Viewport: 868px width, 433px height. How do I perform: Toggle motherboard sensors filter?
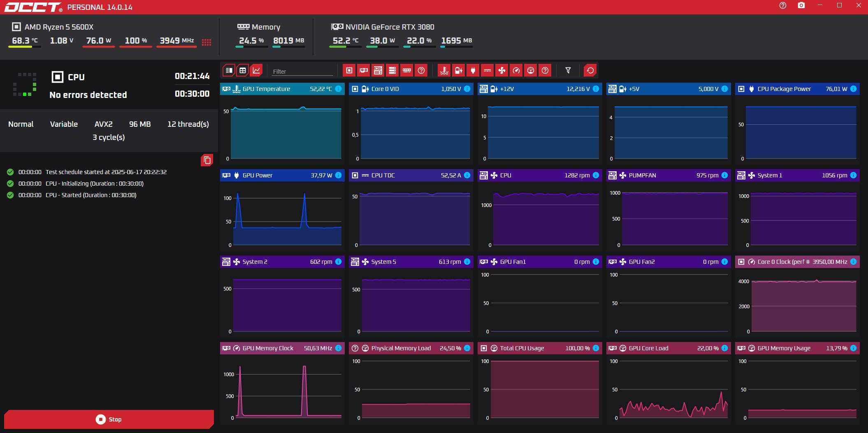(378, 70)
